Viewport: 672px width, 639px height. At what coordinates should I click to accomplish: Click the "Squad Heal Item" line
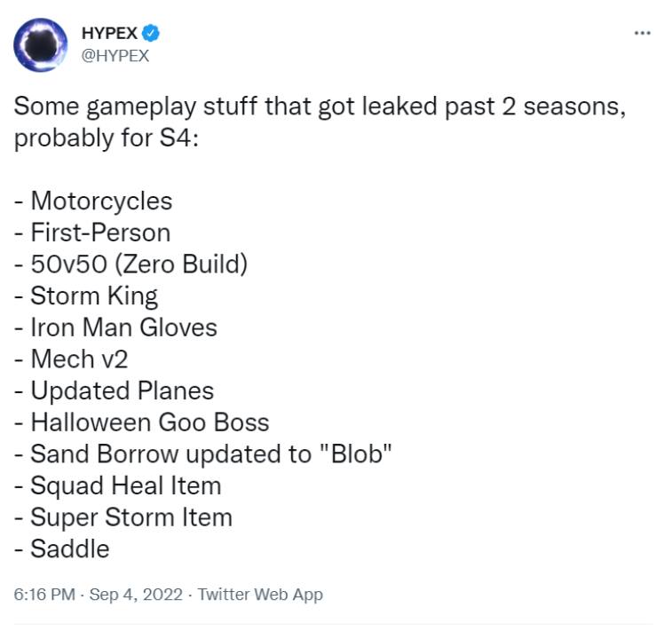tap(124, 485)
